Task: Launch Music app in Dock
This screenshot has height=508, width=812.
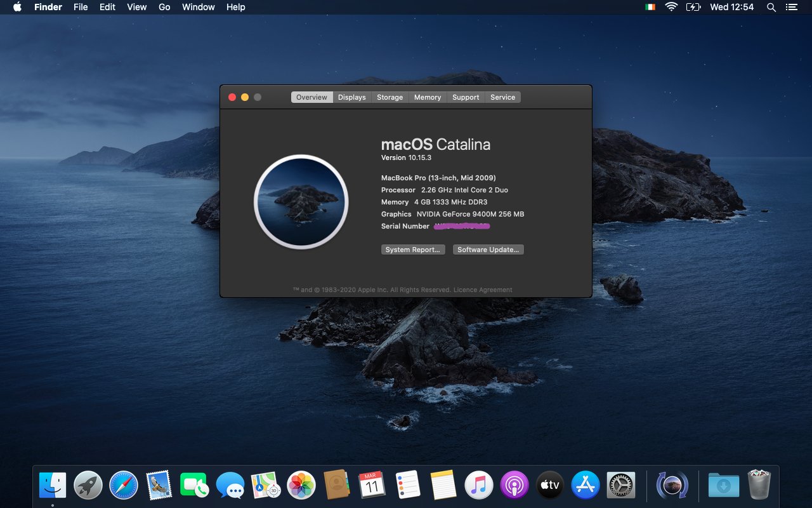Action: point(479,486)
